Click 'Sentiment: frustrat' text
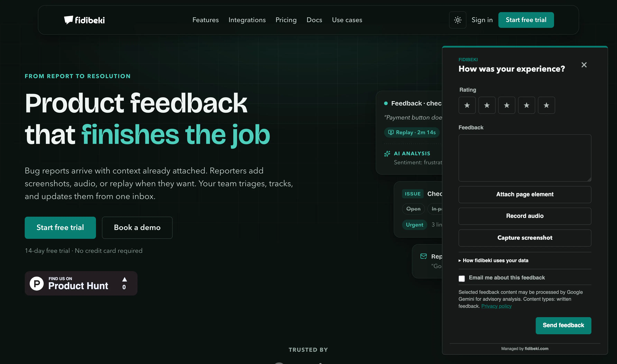Screen dimensions: 617x364 click(x=418, y=162)
